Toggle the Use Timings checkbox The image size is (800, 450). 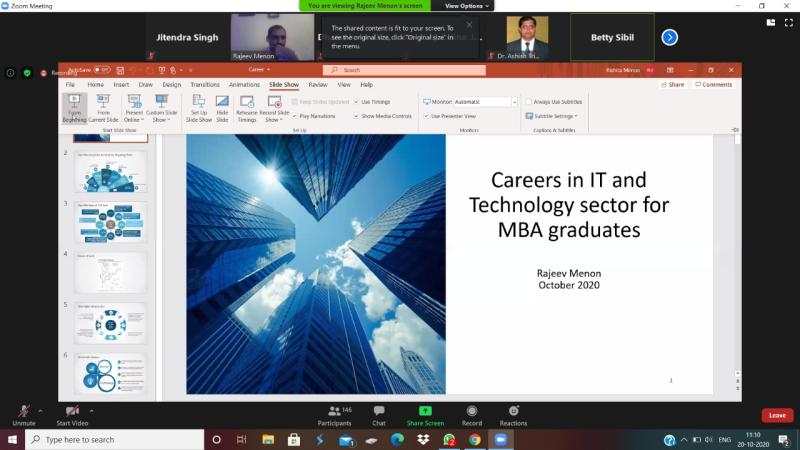point(357,102)
